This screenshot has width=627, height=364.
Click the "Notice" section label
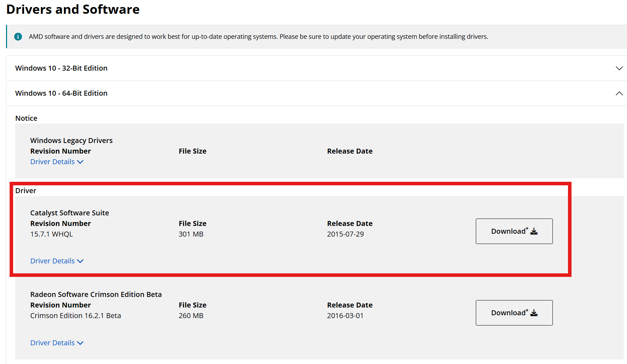pos(26,118)
